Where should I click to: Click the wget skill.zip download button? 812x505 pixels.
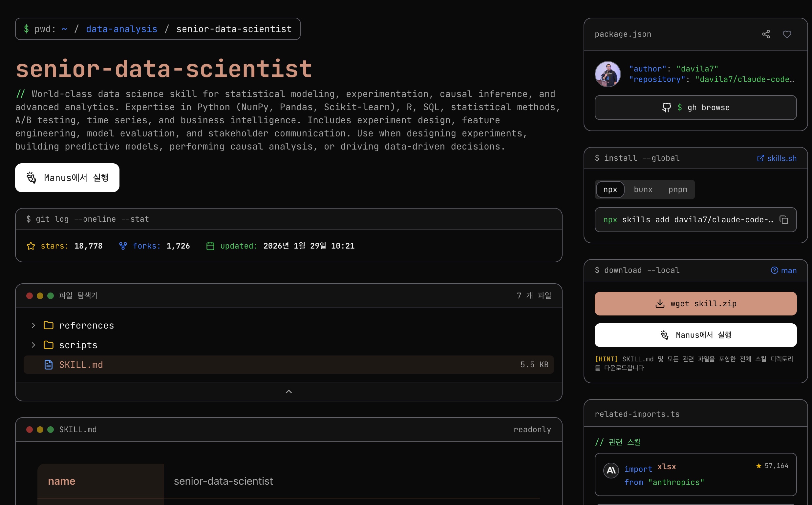(x=695, y=304)
